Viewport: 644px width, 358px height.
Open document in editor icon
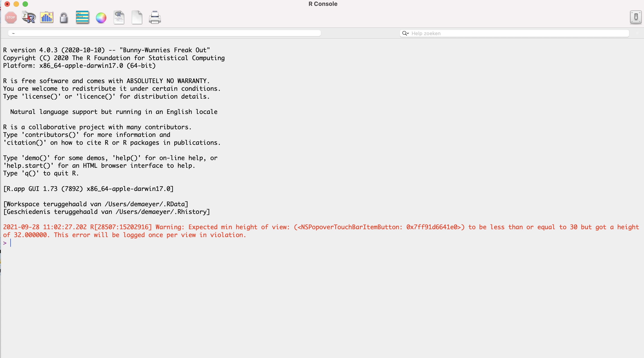119,18
